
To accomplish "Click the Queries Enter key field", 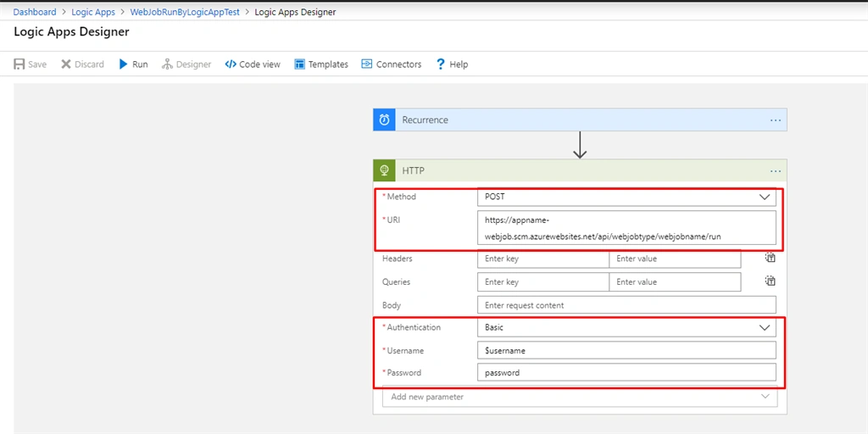I will 543,281.
